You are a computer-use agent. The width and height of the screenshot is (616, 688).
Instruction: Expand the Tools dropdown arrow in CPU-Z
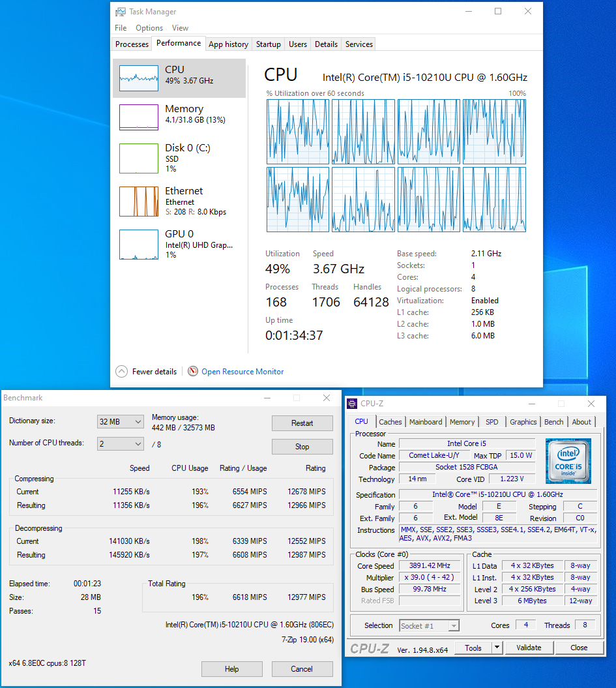tap(497, 648)
